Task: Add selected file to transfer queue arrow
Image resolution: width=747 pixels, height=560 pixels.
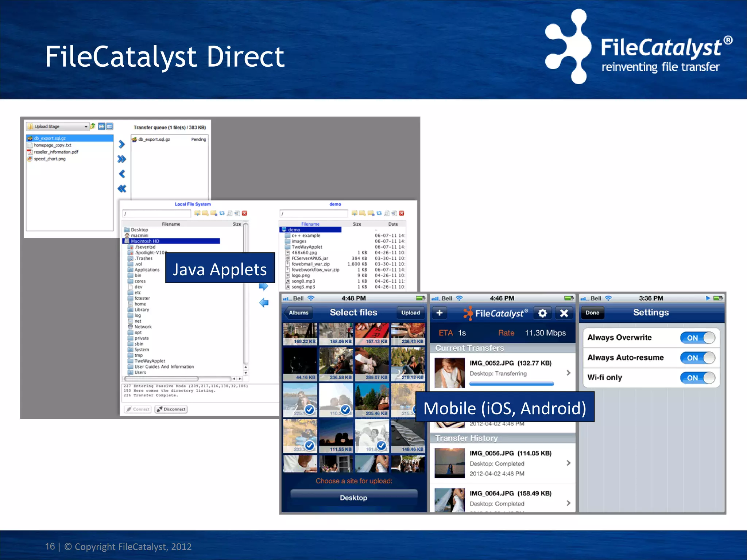Action: point(122,144)
